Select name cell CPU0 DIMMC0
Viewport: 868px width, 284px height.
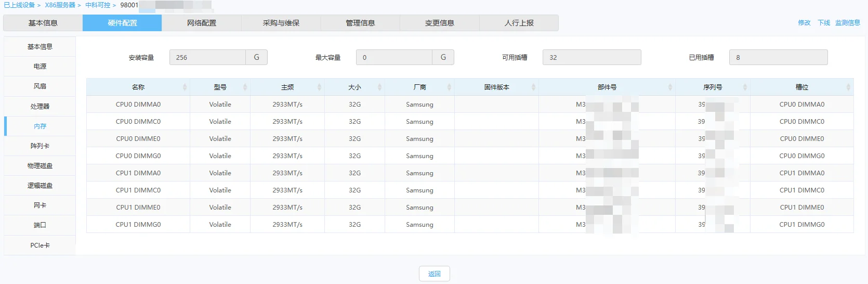click(138, 122)
